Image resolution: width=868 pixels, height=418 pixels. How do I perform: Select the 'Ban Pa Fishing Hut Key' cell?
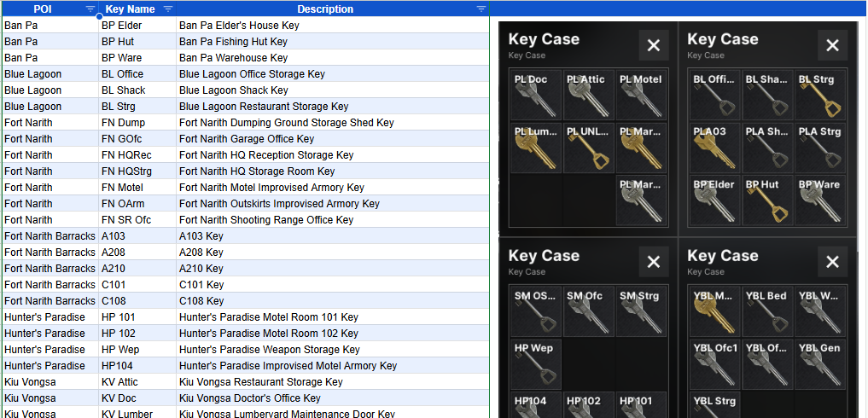[x=333, y=42]
